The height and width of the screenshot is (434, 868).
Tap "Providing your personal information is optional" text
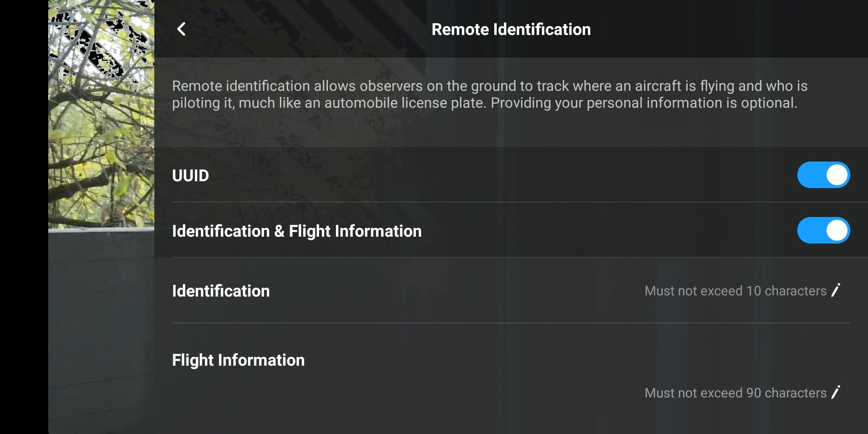tap(644, 103)
